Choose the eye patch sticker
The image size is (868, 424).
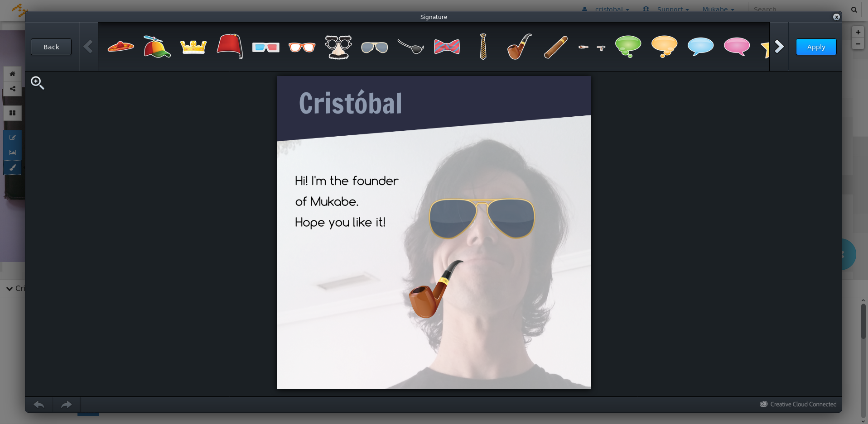(x=411, y=46)
